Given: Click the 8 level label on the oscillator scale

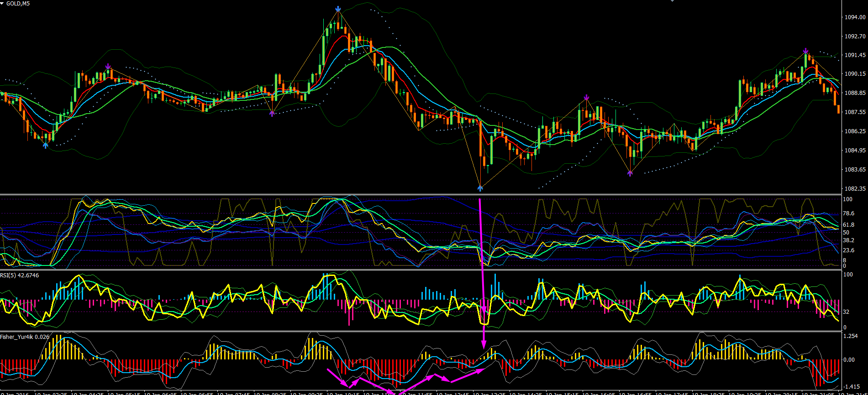Looking at the screenshot, I should pyautogui.click(x=845, y=260).
